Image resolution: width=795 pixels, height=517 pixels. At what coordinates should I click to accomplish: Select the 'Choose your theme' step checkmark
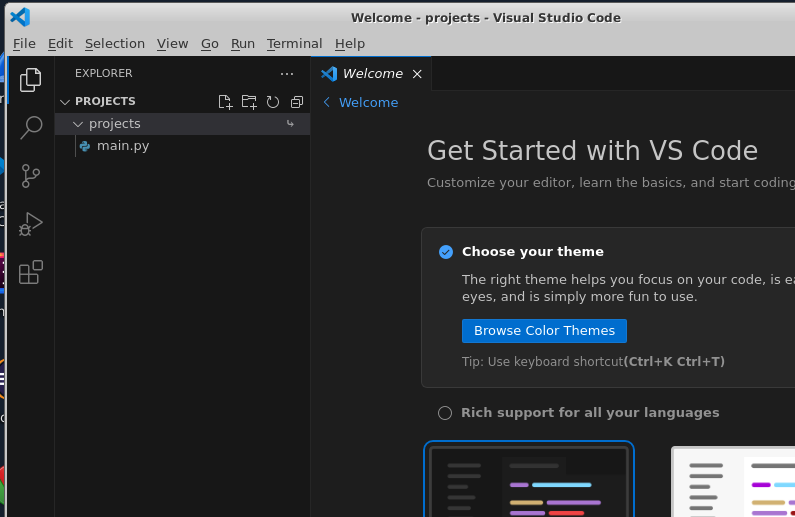coord(446,252)
